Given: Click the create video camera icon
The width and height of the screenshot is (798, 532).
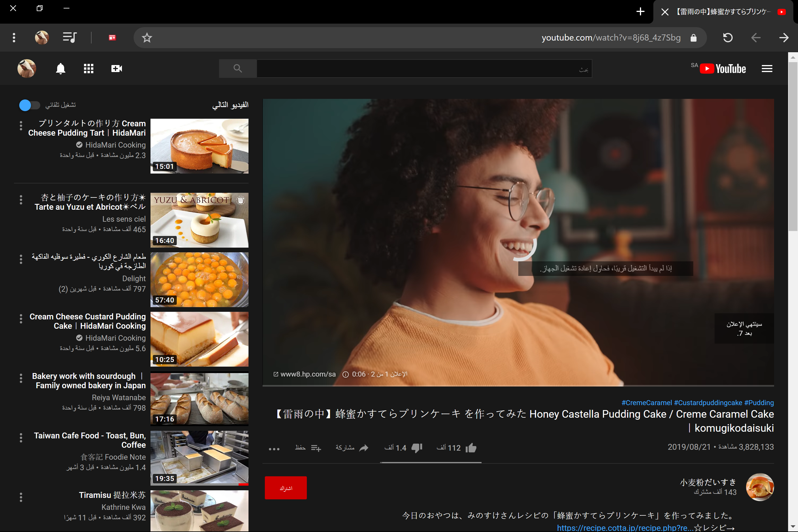Looking at the screenshot, I should [116, 69].
